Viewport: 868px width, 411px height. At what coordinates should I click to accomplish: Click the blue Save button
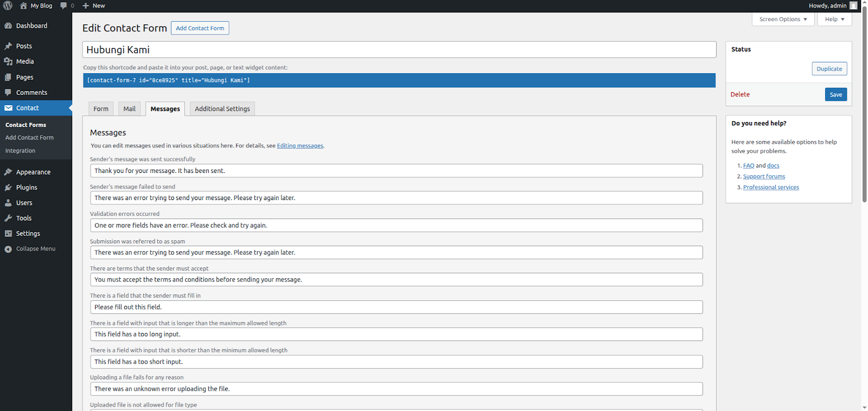(835, 95)
